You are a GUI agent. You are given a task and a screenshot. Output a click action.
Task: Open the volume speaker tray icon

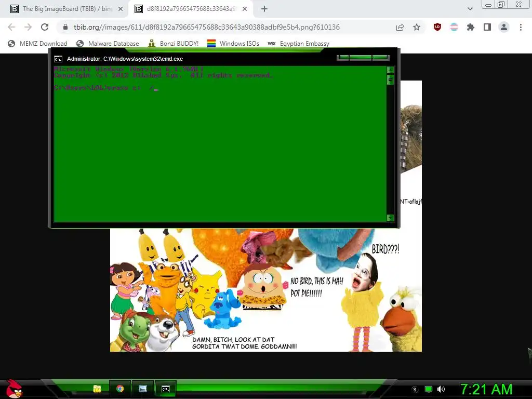[441, 389]
